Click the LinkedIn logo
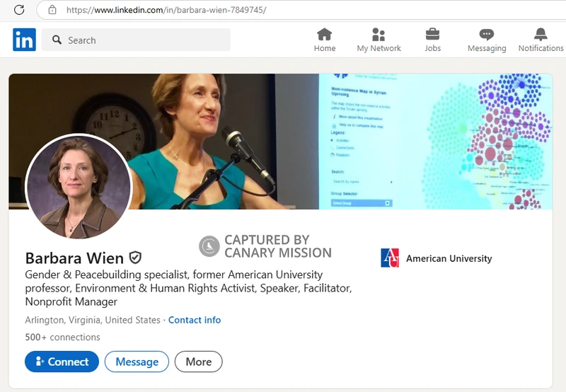The image size is (566, 392). (24, 40)
